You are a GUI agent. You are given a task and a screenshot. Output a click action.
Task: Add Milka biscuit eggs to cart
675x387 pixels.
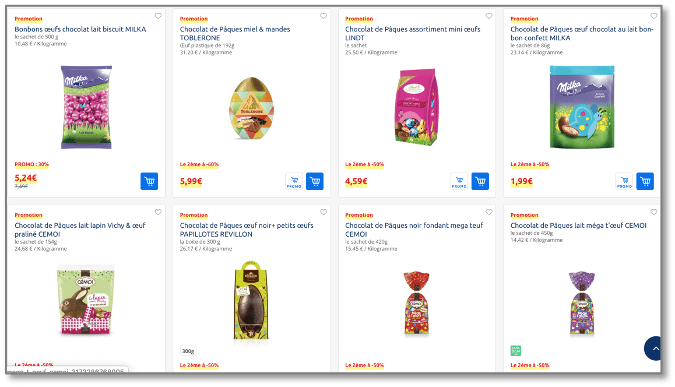point(149,181)
